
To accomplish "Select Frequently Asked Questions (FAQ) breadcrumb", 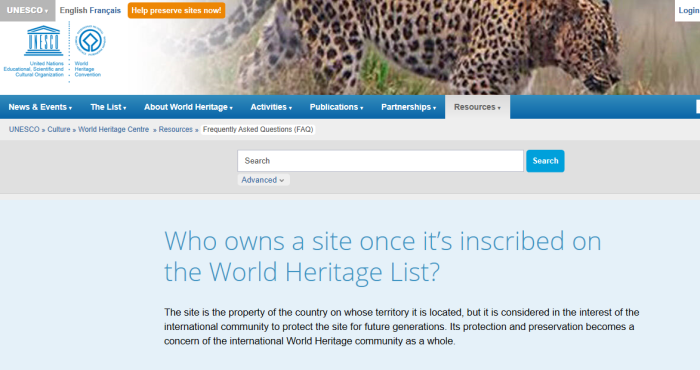I will click(258, 129).
